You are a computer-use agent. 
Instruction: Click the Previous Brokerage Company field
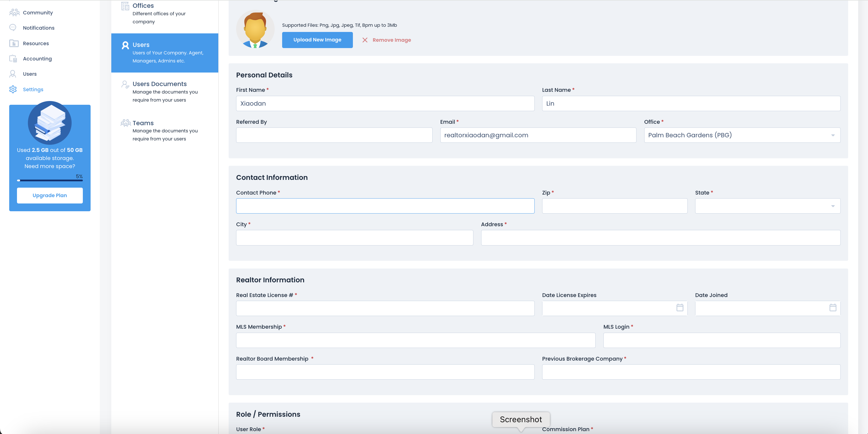pyautogui.click(x=691, y=372)
